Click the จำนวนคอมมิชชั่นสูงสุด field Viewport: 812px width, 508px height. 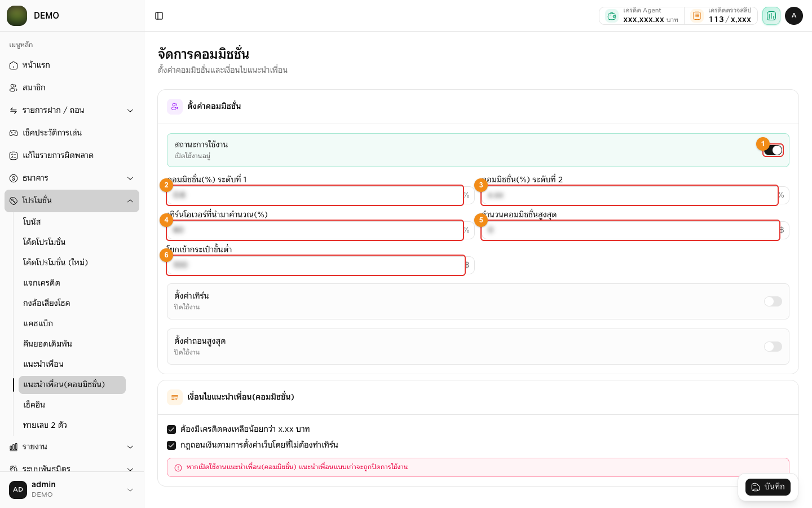tap(630, 230)
